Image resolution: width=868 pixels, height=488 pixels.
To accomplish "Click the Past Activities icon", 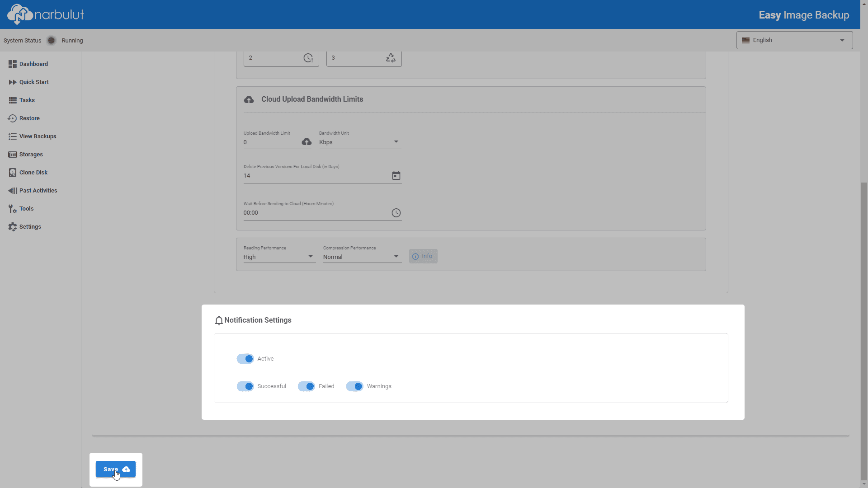I will (13, 191).
